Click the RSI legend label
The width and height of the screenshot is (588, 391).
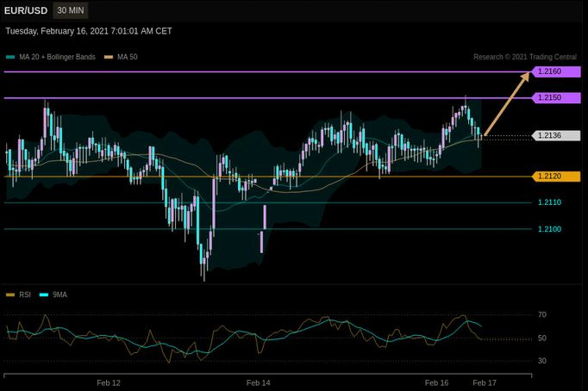pos(25,295)
